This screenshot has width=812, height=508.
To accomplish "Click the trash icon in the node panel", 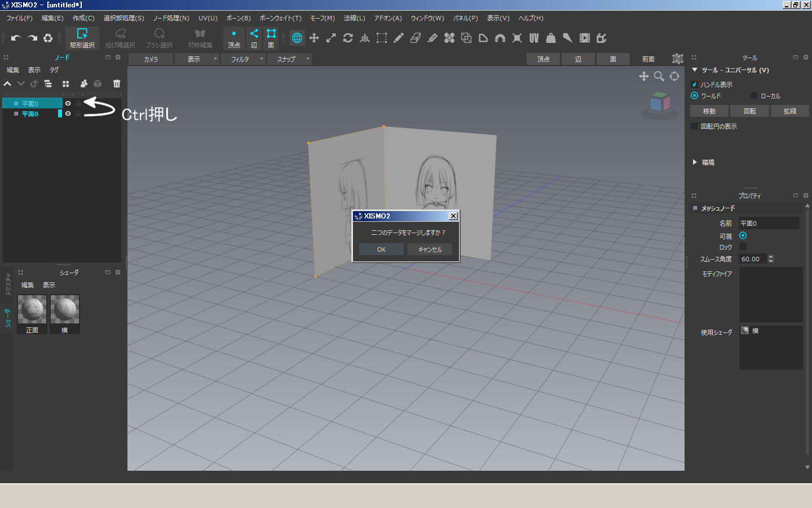I will point(117,84).
